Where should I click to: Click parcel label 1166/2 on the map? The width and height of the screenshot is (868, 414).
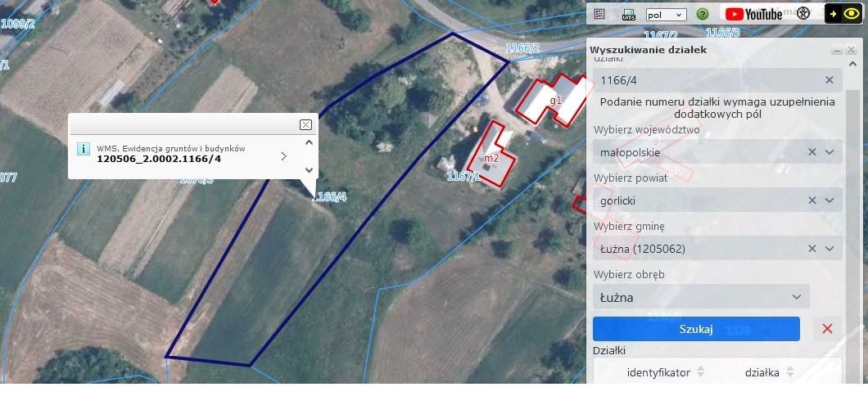tap(522, 48)
